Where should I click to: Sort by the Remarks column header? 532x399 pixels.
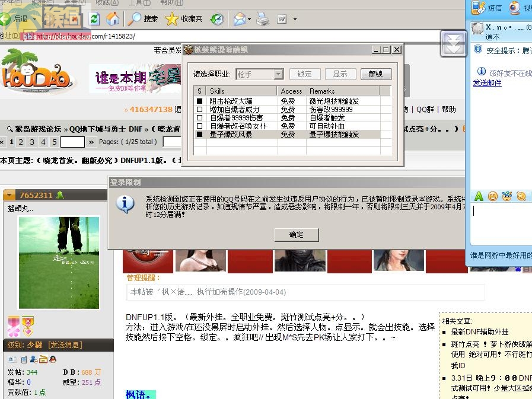342,91
